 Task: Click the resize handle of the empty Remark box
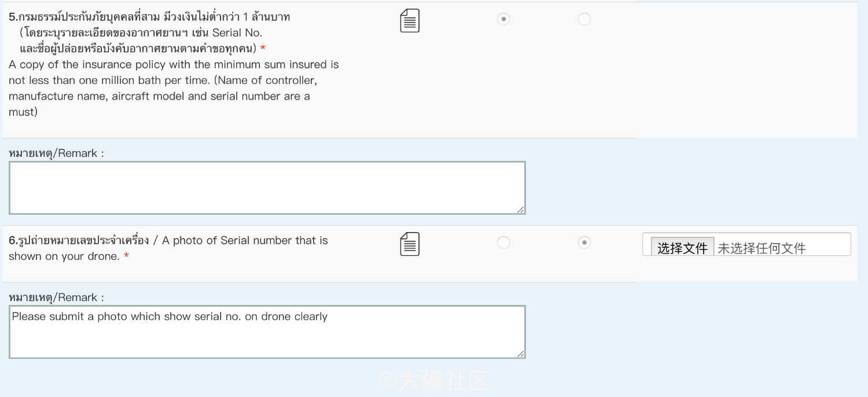[521, 209]
